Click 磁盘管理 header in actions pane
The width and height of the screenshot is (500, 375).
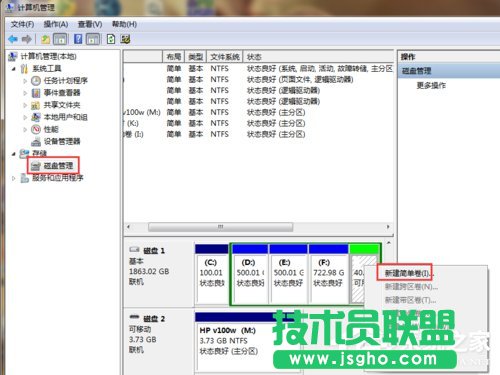click(x=449, y=71)
